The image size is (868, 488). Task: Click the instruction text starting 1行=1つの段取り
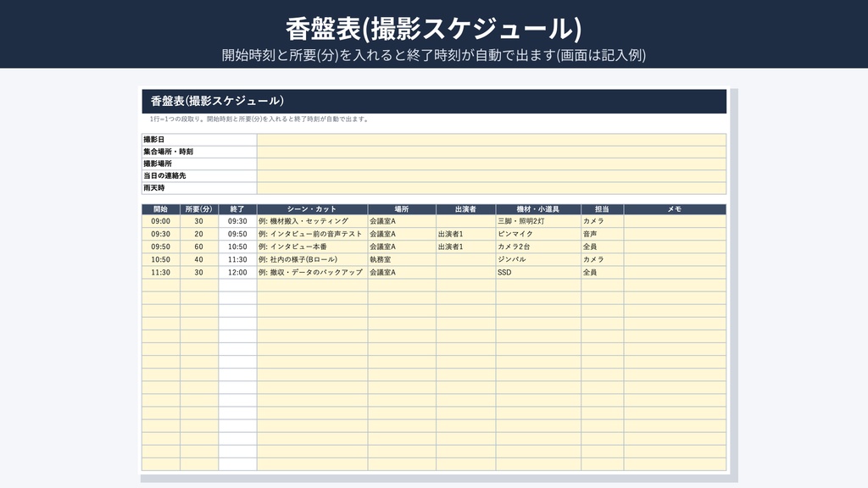259,119
